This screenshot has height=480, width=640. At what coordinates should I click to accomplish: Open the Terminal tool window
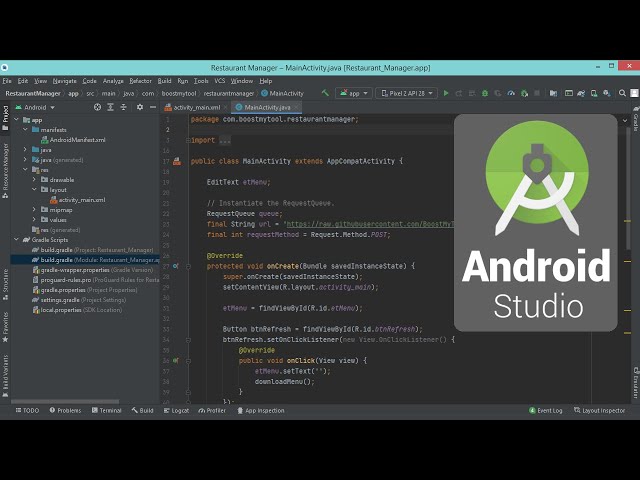click(107, 411)
